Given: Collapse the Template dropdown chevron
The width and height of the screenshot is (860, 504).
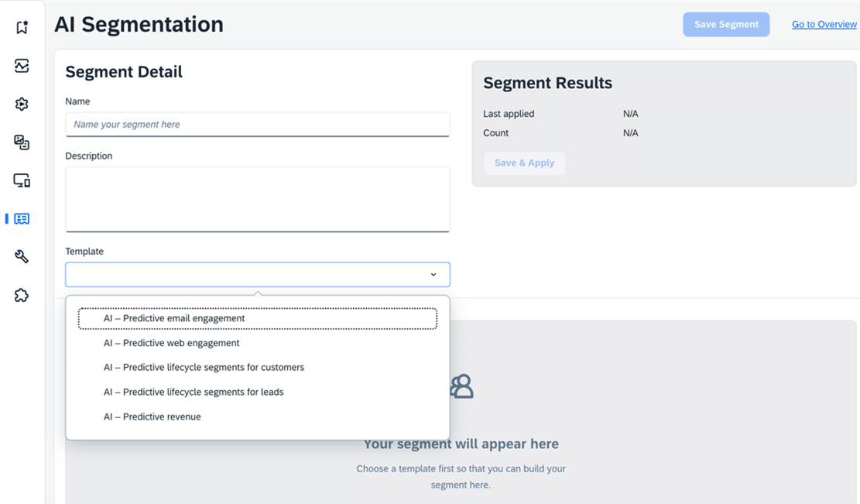Looking at the screenshot, I should [433, 275].
